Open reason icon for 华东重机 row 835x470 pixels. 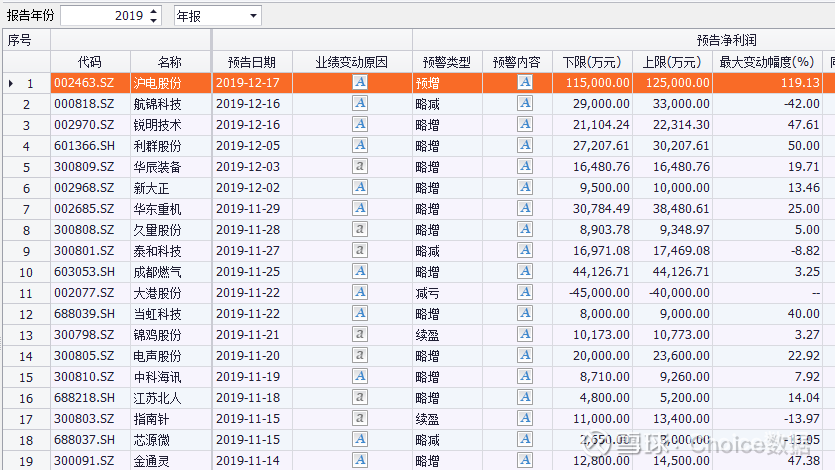[360, 209]
